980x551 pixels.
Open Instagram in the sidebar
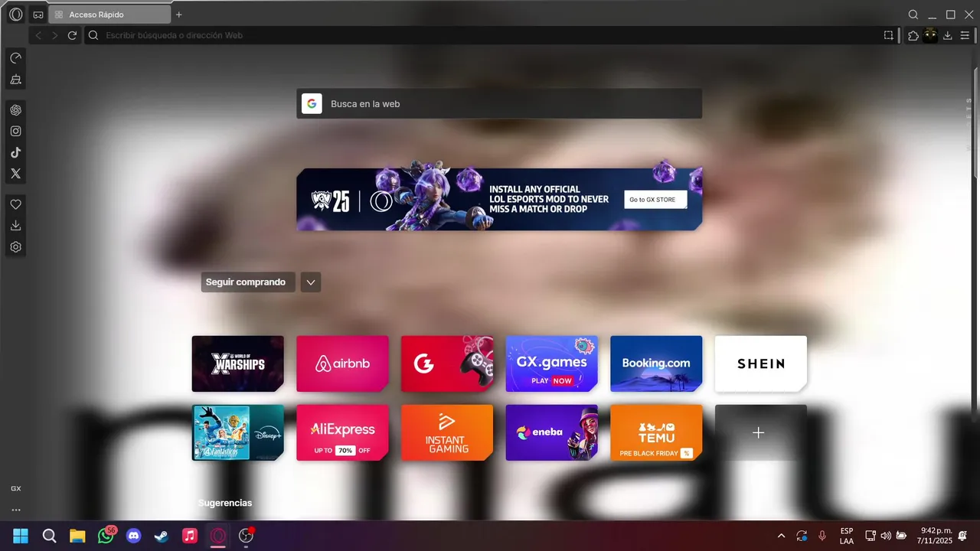click(15, 131)
